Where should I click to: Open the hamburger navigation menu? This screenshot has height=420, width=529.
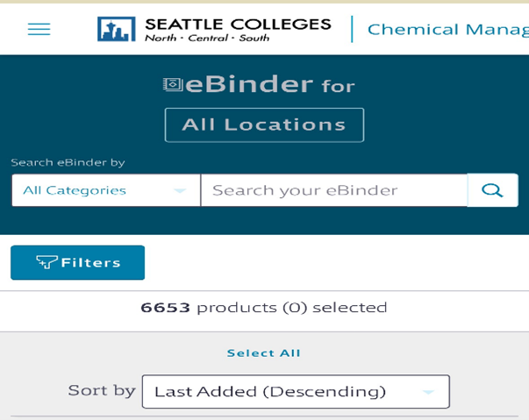39,30
